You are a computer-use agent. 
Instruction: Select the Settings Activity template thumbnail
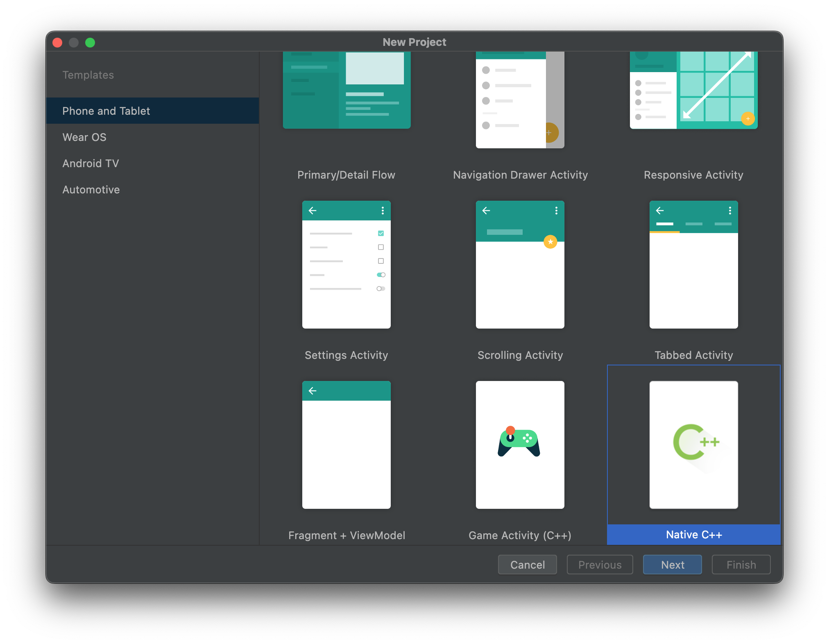(346, 264)
